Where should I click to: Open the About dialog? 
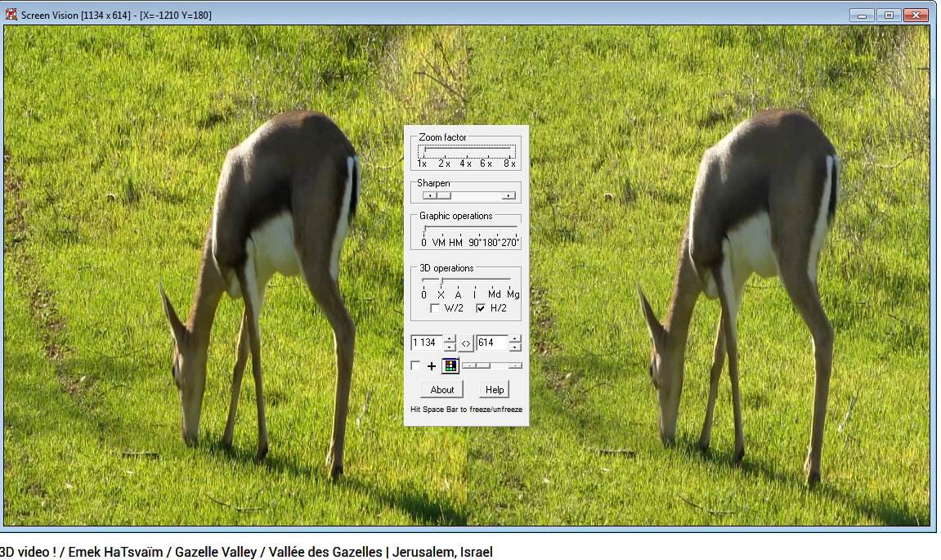pos(441,389)
